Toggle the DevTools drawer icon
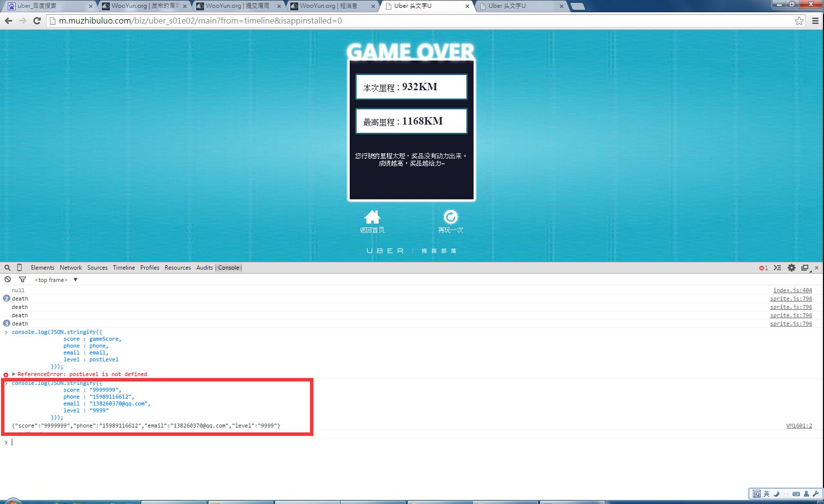 click(777, 268)
